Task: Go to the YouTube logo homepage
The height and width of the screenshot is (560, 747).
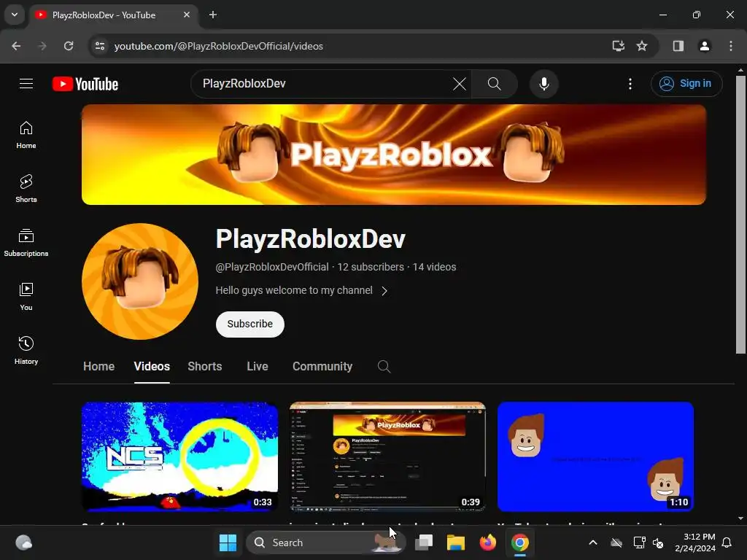Action: click(x=85, y=84)
